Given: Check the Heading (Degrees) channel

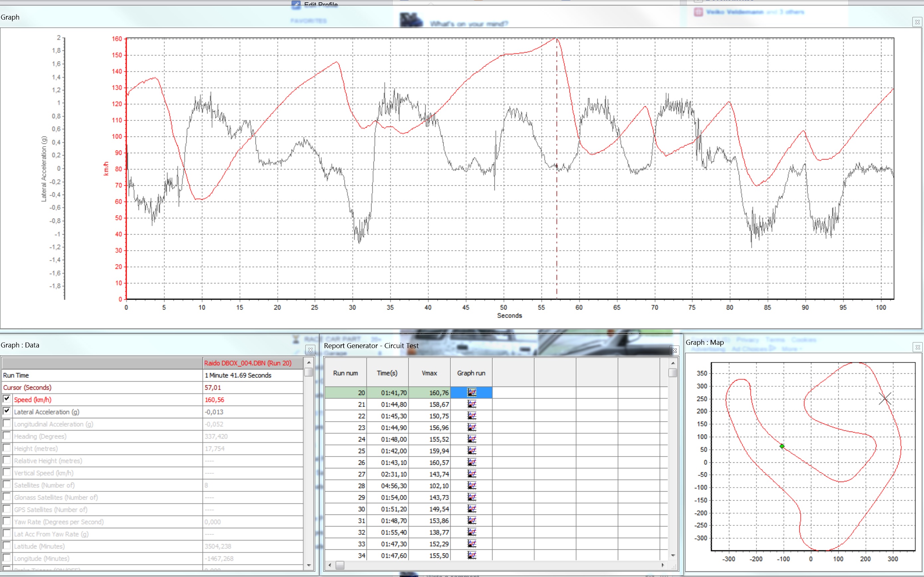Looking at the screenshot, I should (x=7, y=435).
